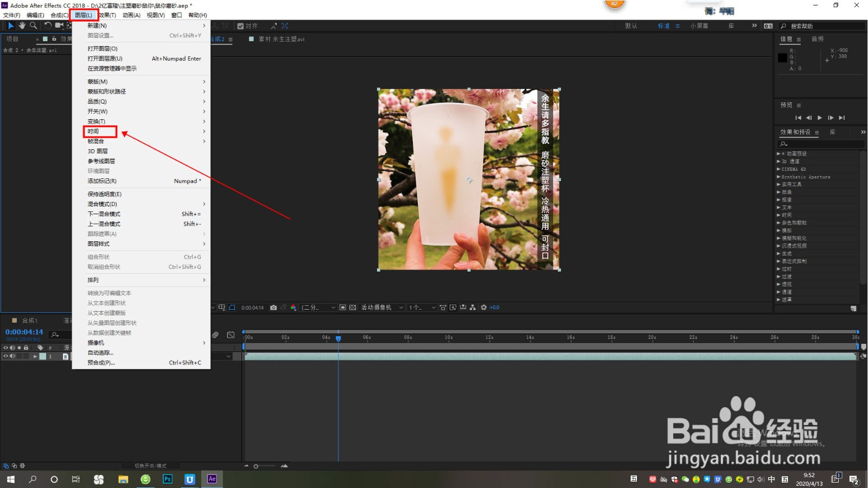Click the fast previews icon
This screenshot has width=868, height=488.
click(x=454, y=307)
